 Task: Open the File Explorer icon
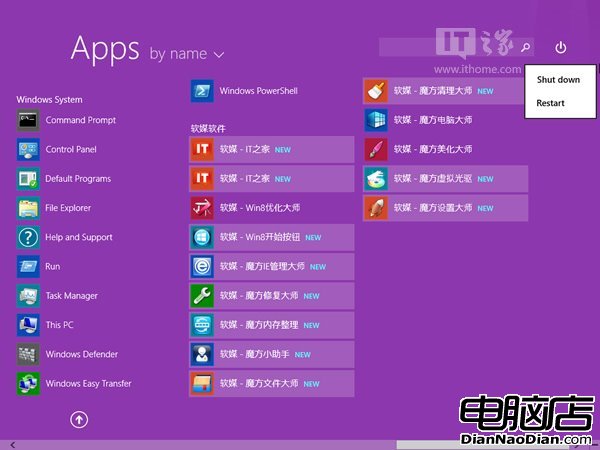[x=28, y=208]
